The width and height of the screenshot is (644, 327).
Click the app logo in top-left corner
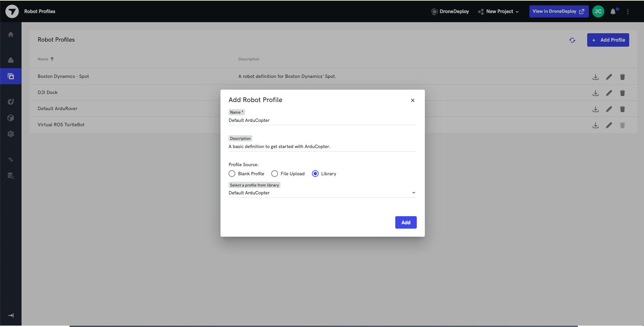(x=12, y=11)
